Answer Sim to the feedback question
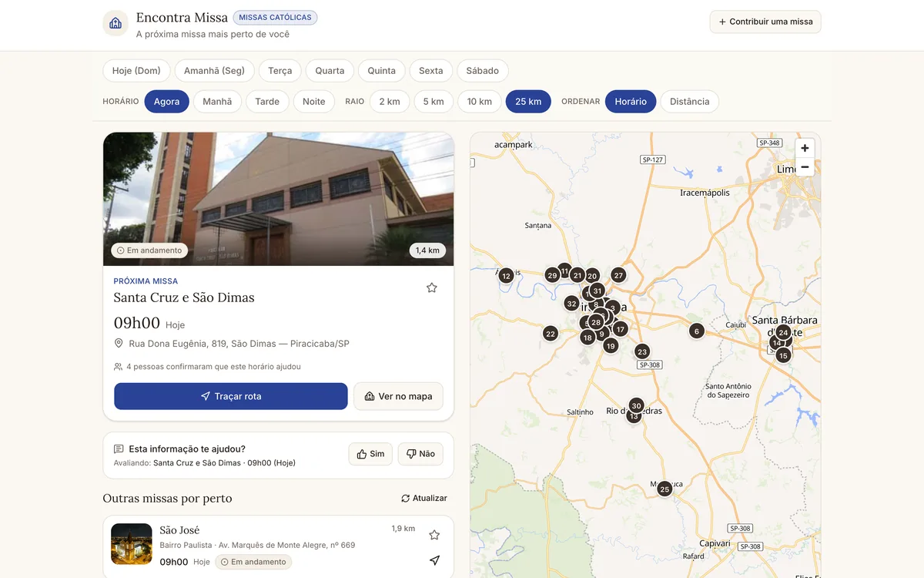The width and height of the screenshot is (924, 578). click(x=370, y=454)
